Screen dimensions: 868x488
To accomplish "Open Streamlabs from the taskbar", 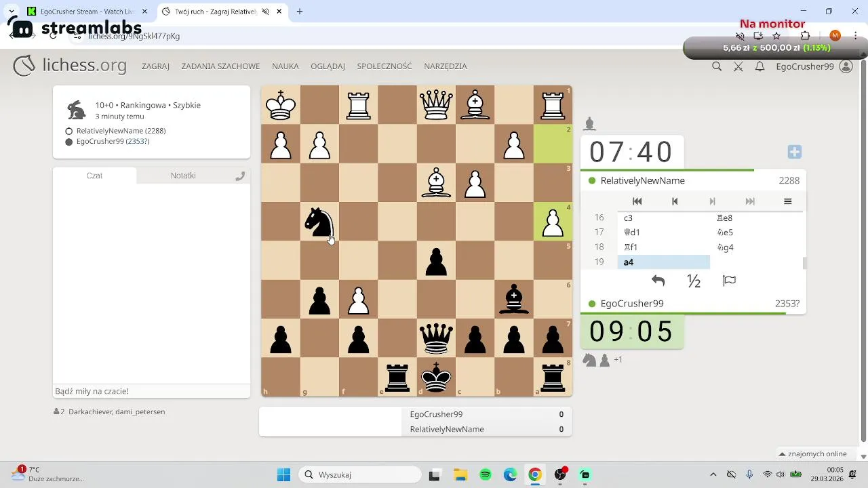I will pos(585,474).
